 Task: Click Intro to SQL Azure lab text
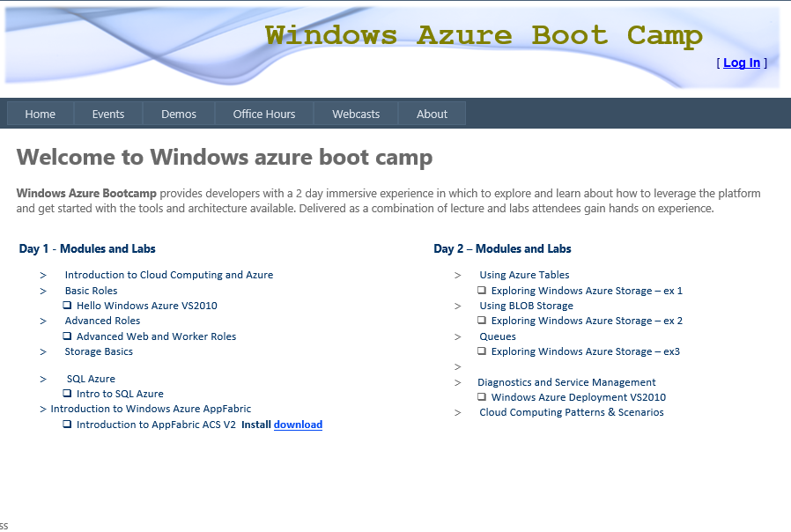point(120,394)
